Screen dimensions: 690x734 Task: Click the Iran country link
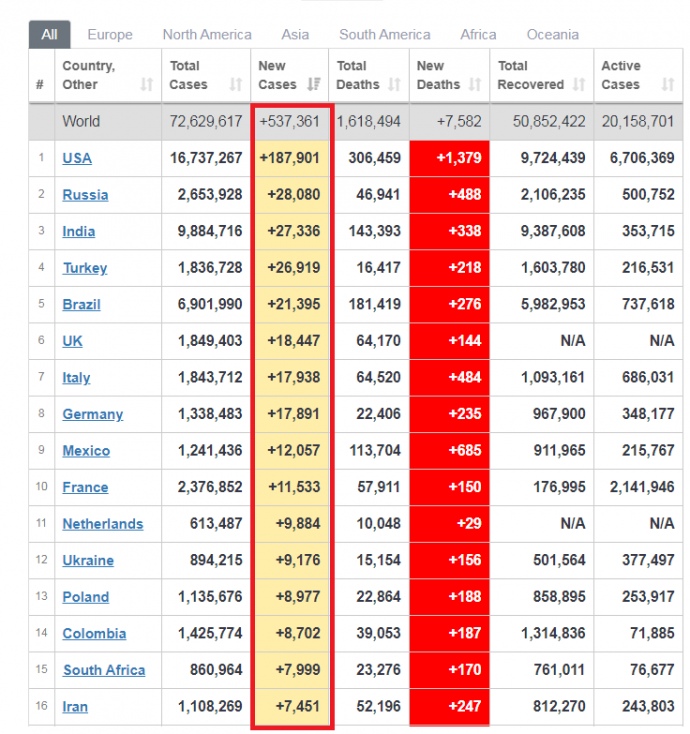75,707
